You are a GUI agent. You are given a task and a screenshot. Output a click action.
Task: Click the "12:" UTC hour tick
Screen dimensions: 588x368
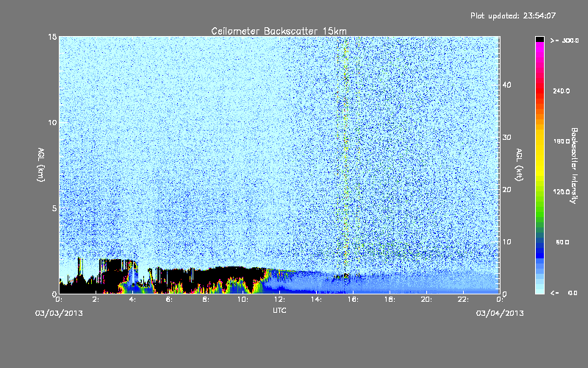[x=280, y=300]
